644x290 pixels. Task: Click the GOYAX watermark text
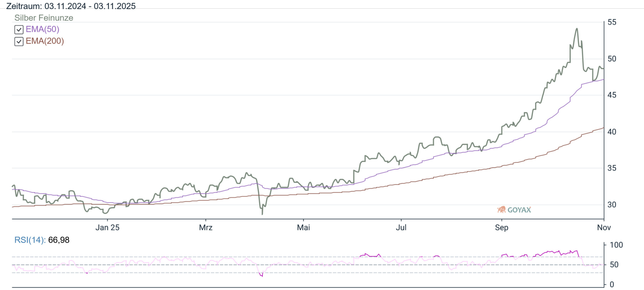point(519,210)
